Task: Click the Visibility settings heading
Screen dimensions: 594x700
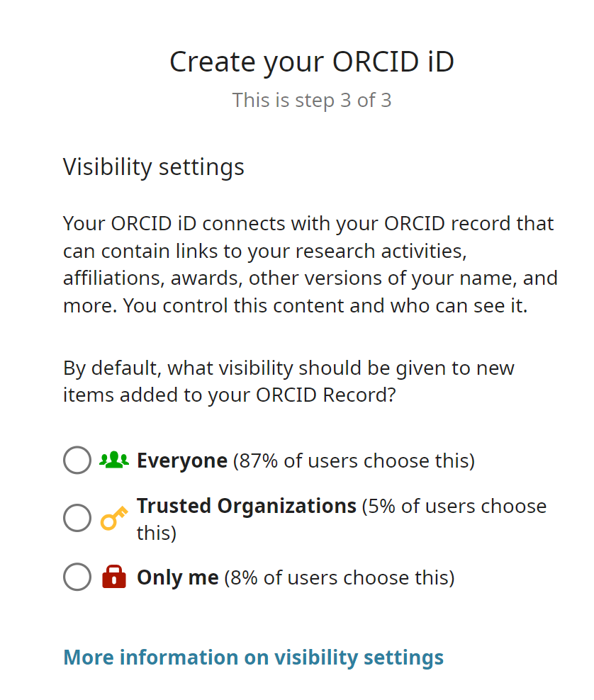Action: (153, 166)
